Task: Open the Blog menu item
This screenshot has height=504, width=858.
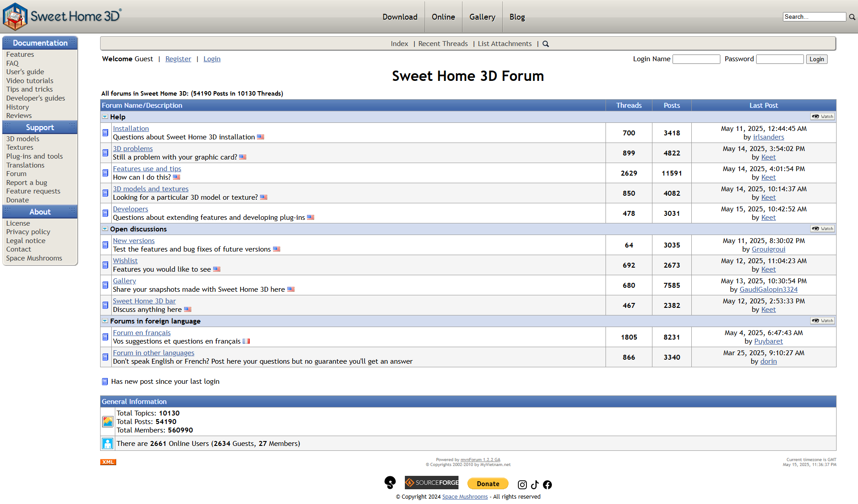Action: [517, 17]
